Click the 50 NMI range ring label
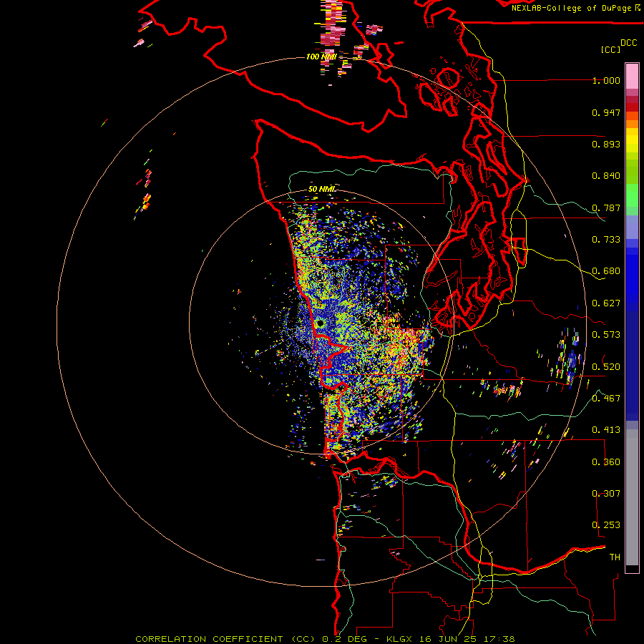The image size is (644, 644). [321, 189]
